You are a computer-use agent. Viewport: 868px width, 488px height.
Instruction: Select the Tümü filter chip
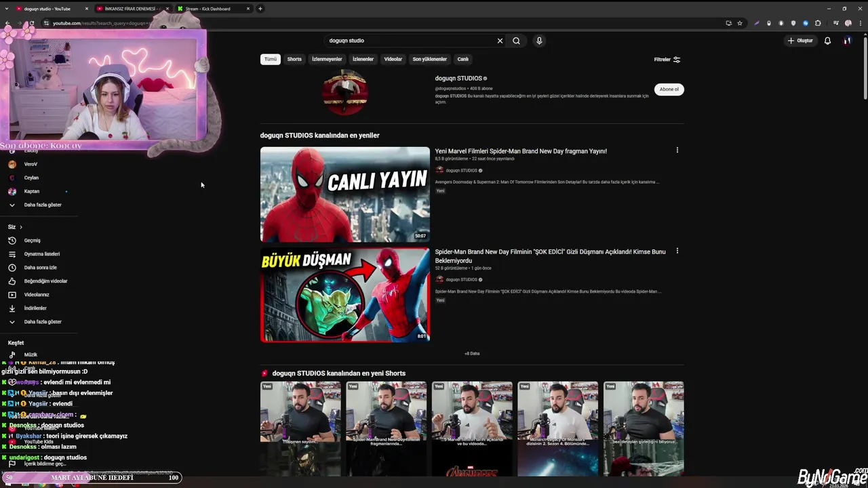coord(271,59)
